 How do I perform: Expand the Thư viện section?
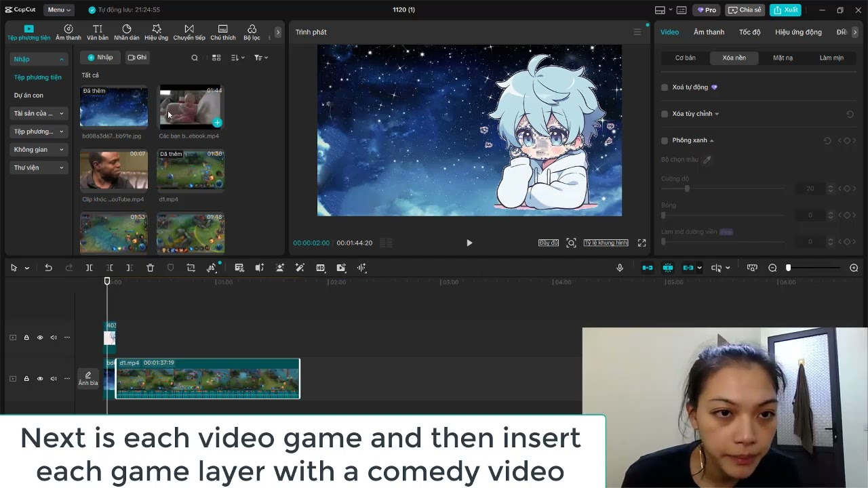pos(39,167)
